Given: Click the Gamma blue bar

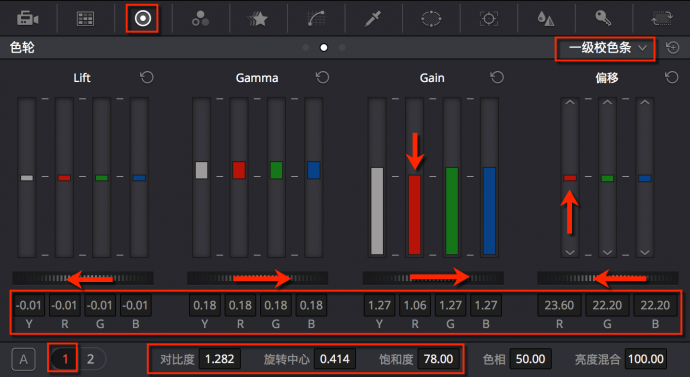Looking at the screenshot, I should (314, 177).
